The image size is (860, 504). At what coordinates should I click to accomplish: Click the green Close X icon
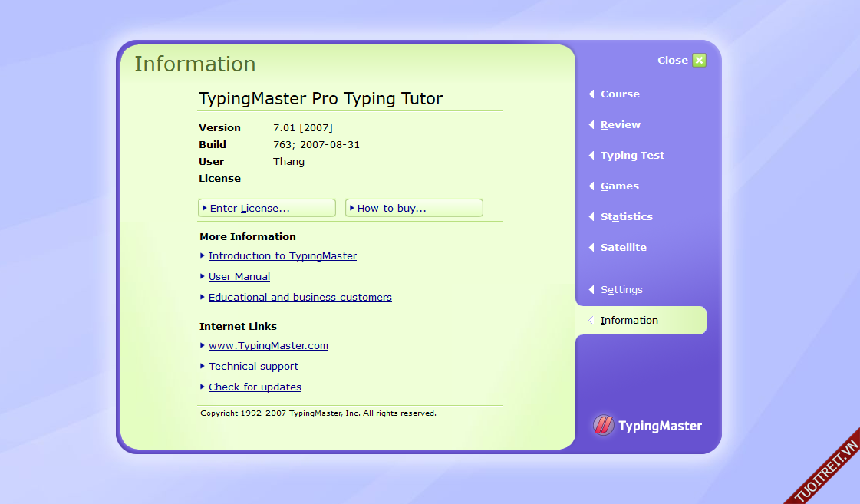point(699,61)
